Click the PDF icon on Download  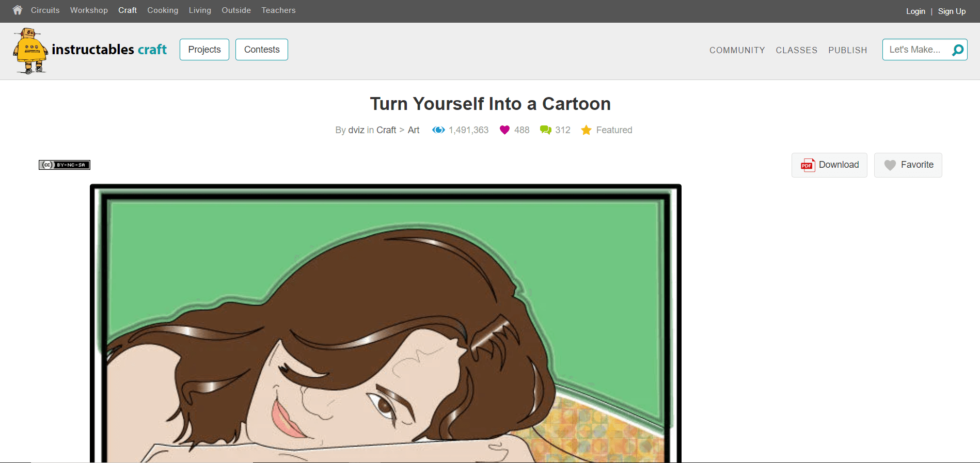(x=808, y=165)
